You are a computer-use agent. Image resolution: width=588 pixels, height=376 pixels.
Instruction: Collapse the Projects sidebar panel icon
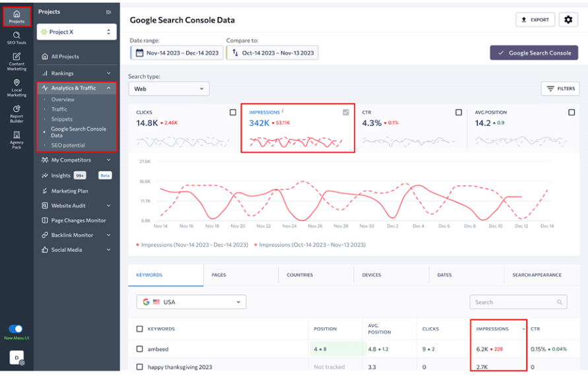pos(108,12)
